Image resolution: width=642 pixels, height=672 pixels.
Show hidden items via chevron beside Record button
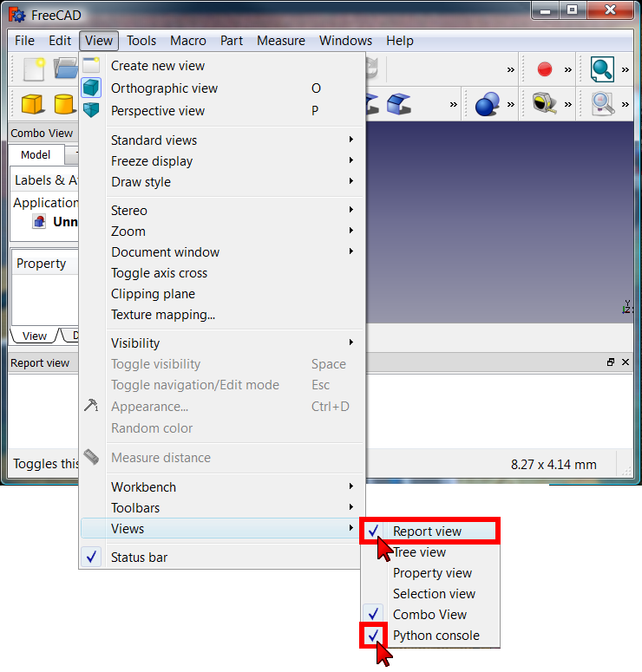567,69
